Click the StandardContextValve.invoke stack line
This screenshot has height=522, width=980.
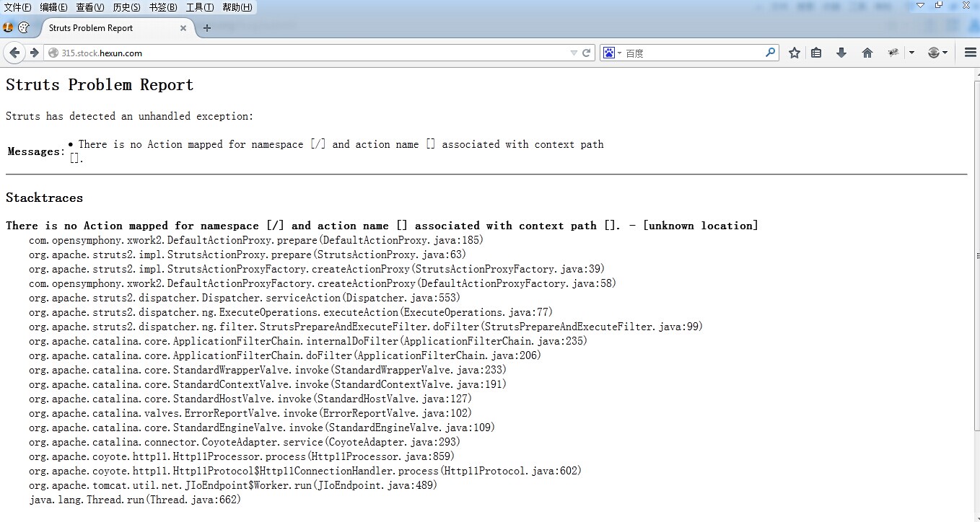(x=268, y=384)
